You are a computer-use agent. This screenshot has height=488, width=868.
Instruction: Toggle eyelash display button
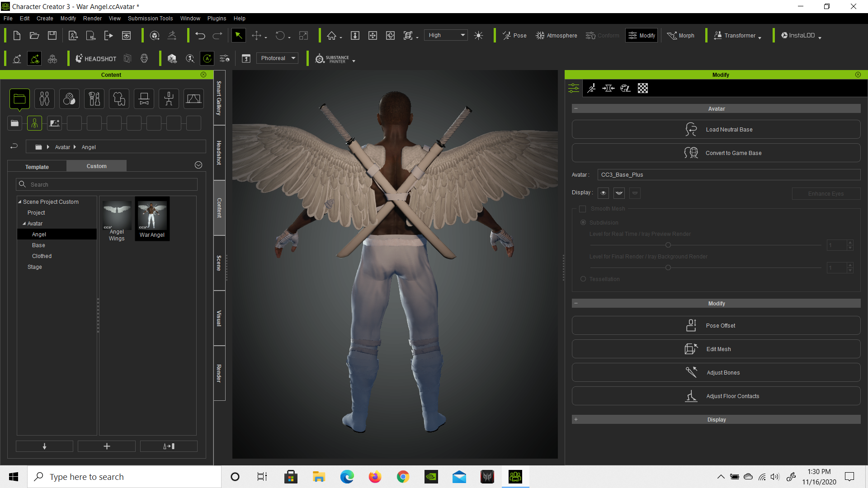pyautogui.click(x=619, y=193)
